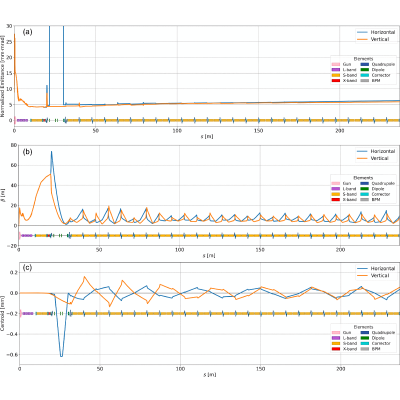This screenshot has width=400, height=400.
Task: Select the 'Vertical' legend label in panel (c)
Action: pyautogui.click(x=380, y=276)
